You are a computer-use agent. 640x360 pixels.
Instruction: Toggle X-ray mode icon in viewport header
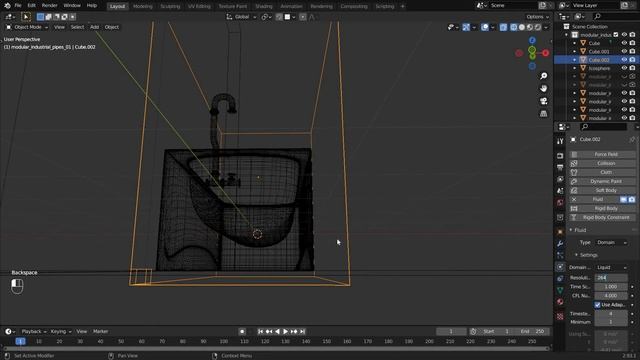tap(503, 27)
